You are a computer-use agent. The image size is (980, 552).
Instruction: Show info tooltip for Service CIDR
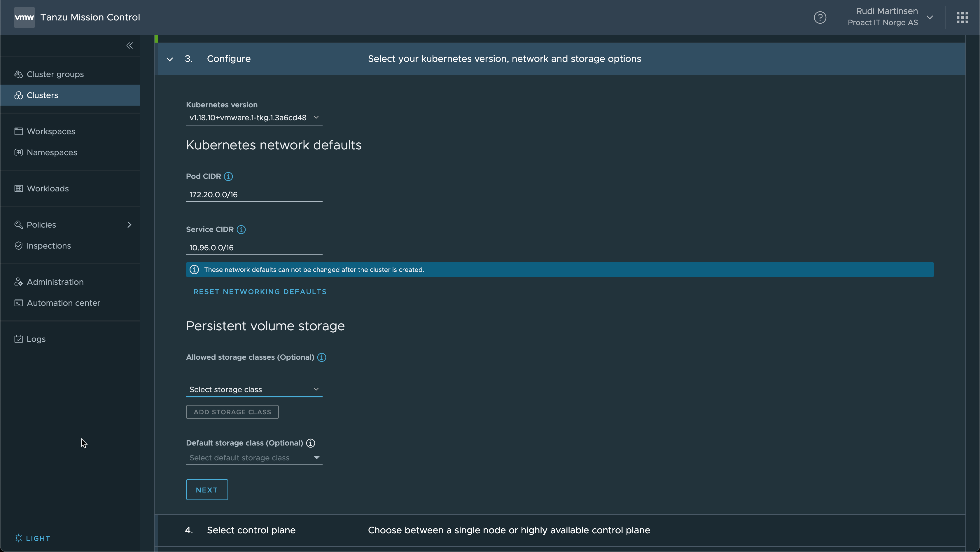(241, 229)
